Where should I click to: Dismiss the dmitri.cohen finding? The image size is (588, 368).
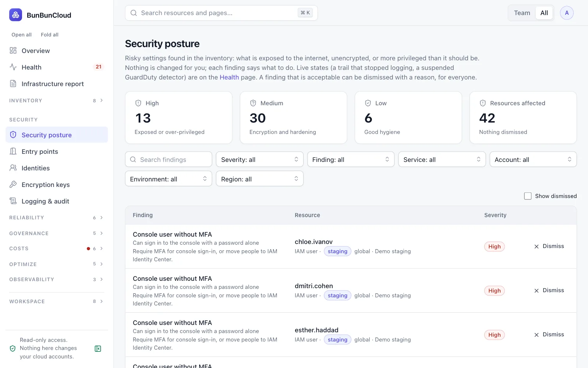549,290
